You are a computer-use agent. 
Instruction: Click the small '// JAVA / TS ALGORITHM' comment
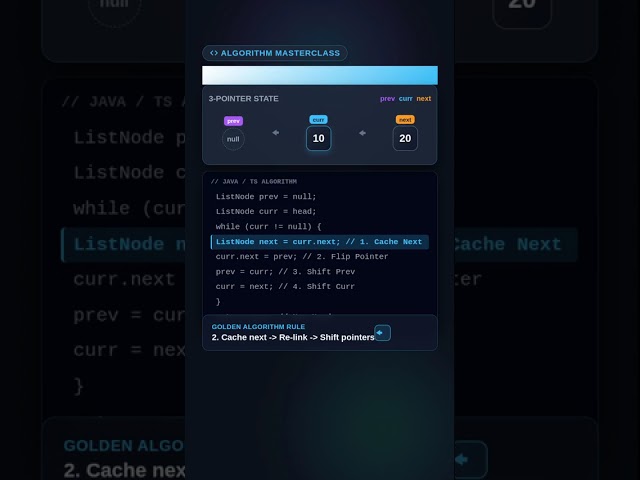click(x=254, y=182)
